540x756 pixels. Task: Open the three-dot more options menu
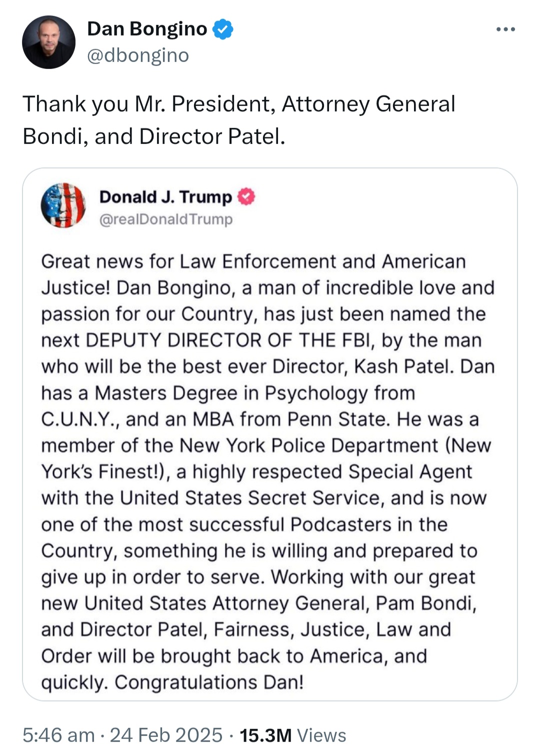point(505,29)
